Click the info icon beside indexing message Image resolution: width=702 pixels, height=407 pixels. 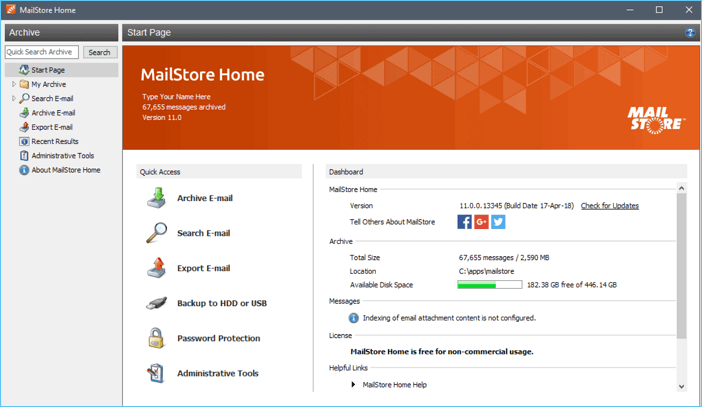click(x=354, y=318)
